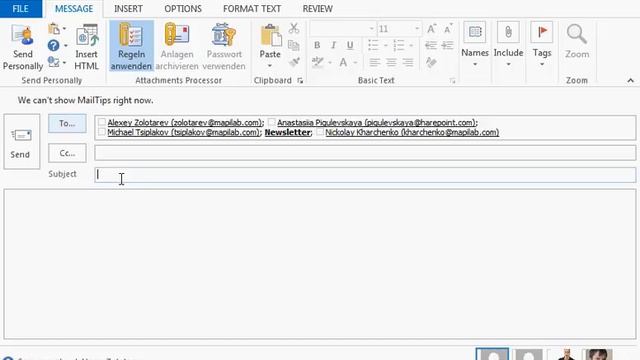Expand the Include dropdown arrow

click(508, 64)
